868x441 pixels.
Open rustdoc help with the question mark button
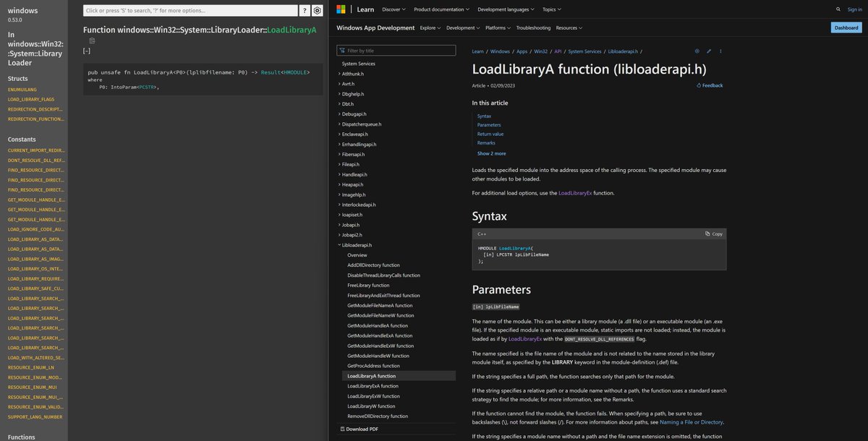pyautogui.click(x=305, y=11)
